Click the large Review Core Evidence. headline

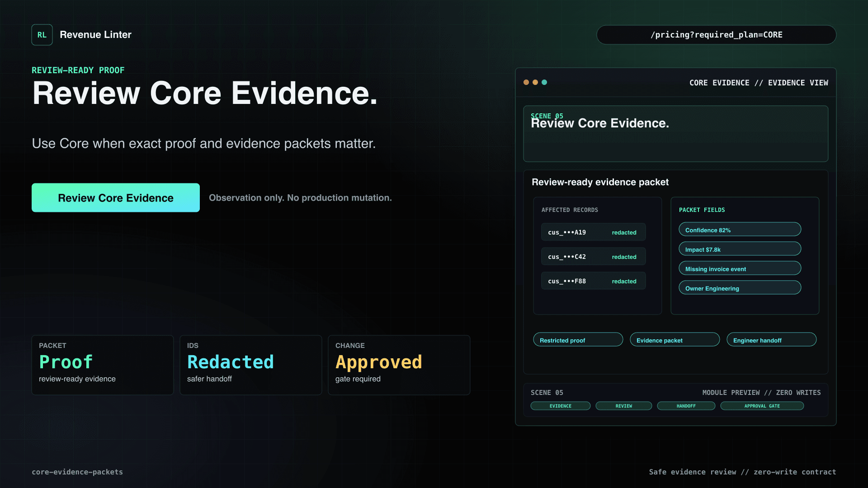point(205,93)
